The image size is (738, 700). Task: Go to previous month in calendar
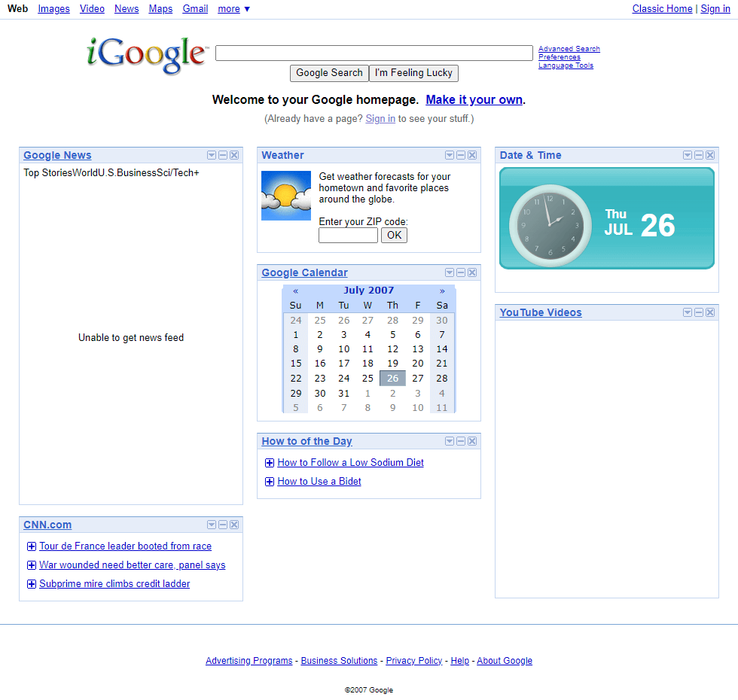point(295,291)
